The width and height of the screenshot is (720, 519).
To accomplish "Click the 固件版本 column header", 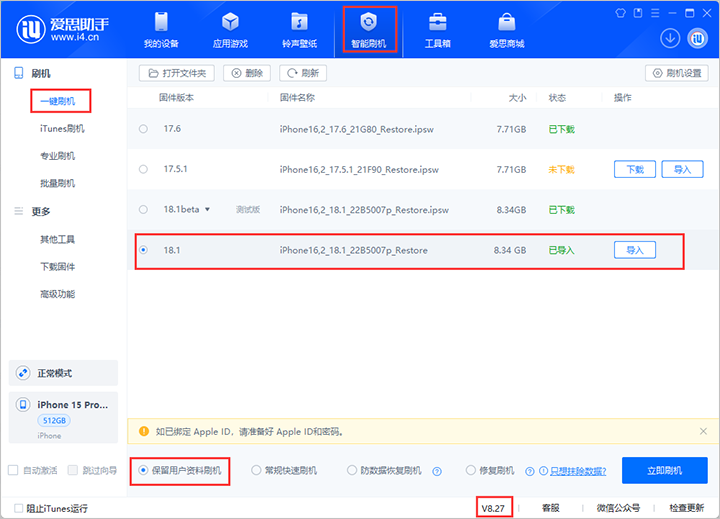I will coord(176,97).
